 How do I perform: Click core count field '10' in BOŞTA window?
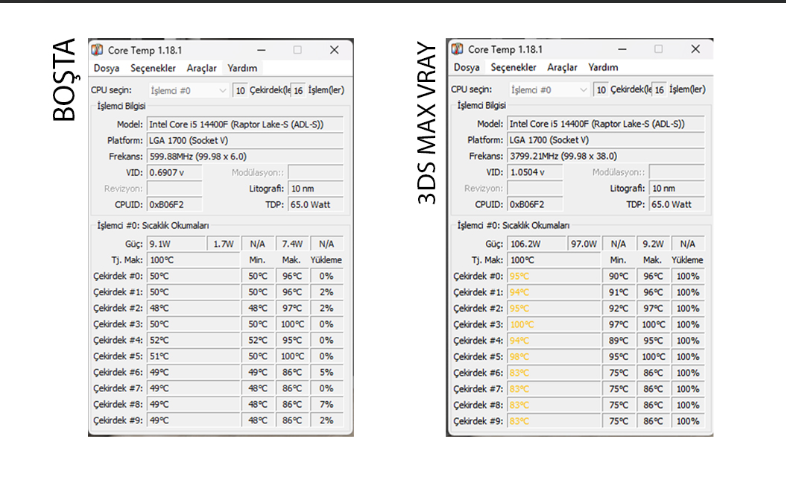tap(240, 91)
